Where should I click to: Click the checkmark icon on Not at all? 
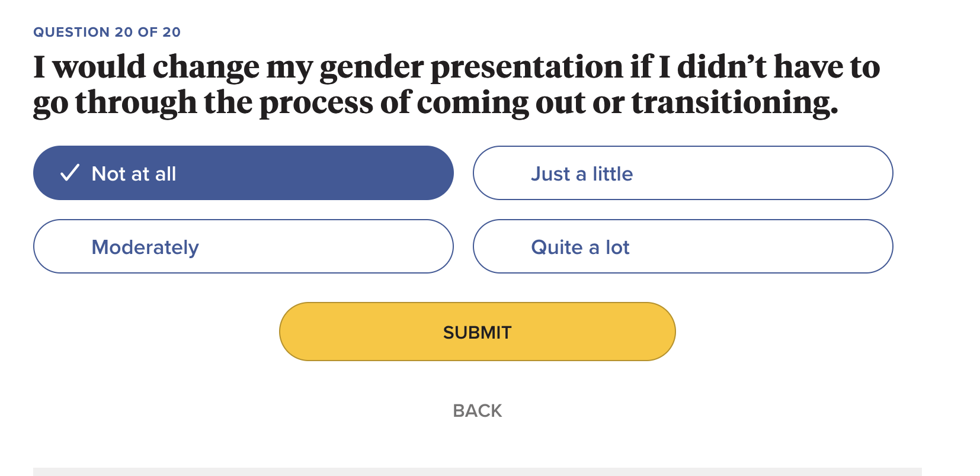pos(70,173)
